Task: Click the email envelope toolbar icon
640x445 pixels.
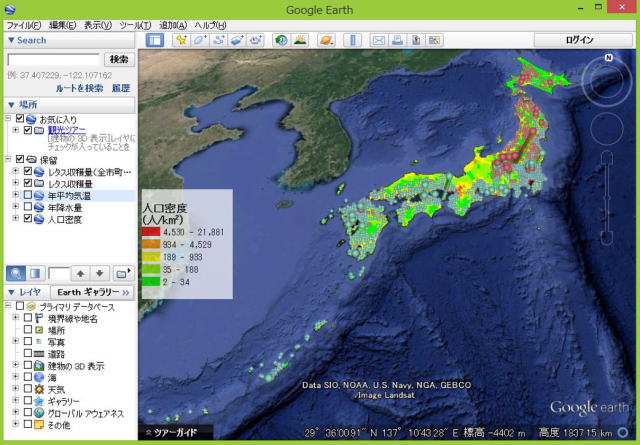Action: pos(379,40)
